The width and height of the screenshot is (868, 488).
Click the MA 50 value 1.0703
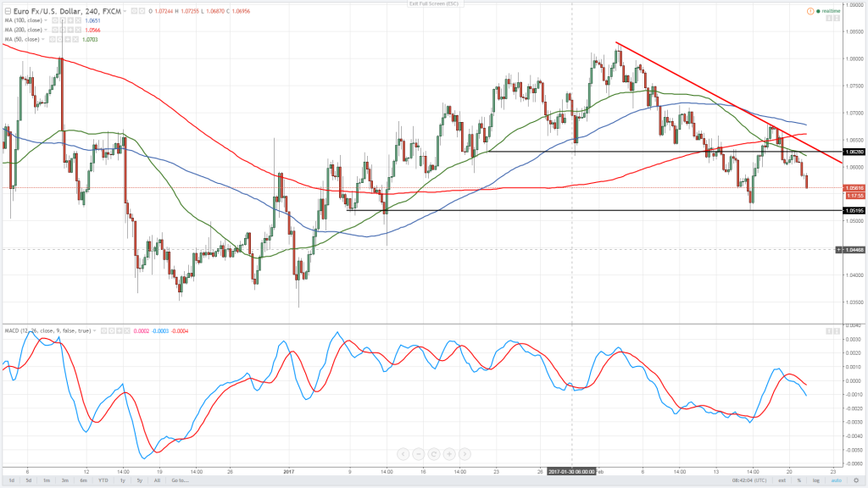coord(90,39)
